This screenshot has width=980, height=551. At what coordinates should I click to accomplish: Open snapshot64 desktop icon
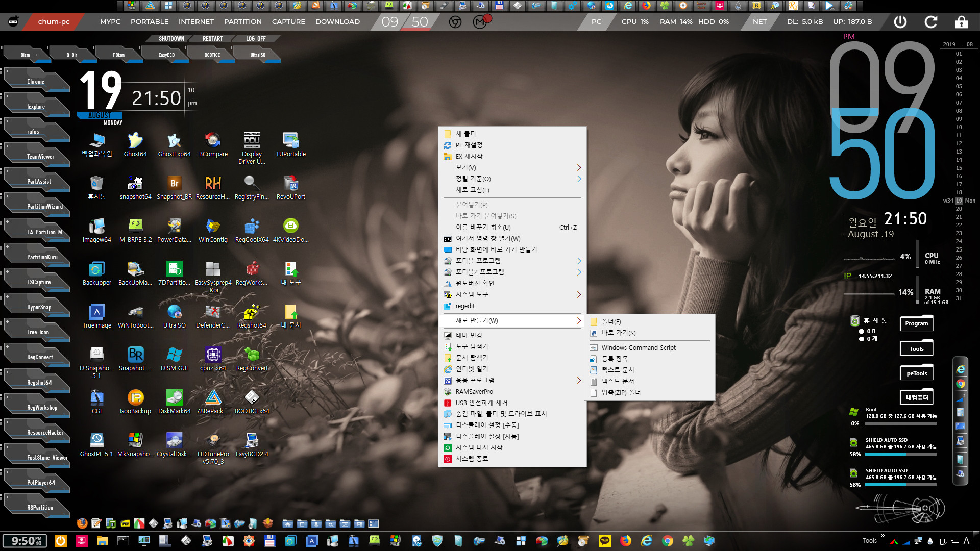pyautogui.click(x=135, y=187)
